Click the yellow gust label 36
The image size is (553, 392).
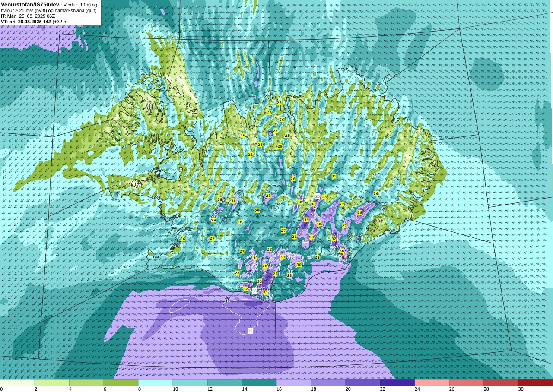[x=306, y=220]
